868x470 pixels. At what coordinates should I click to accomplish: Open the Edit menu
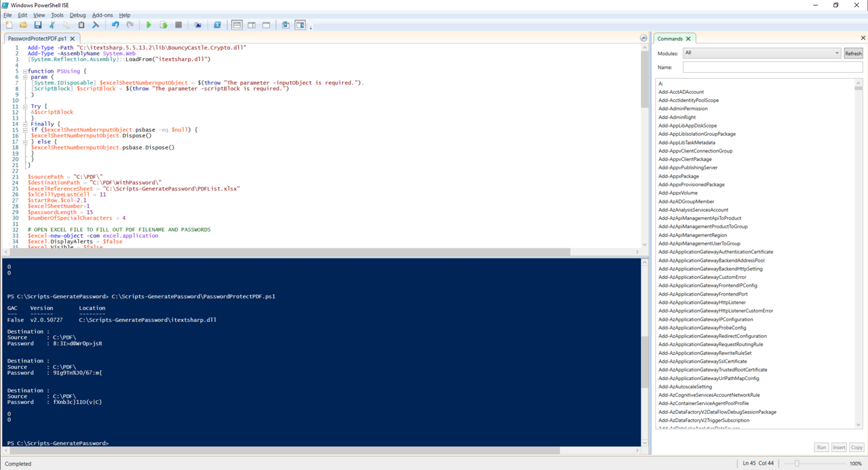[x=22, y=15]
